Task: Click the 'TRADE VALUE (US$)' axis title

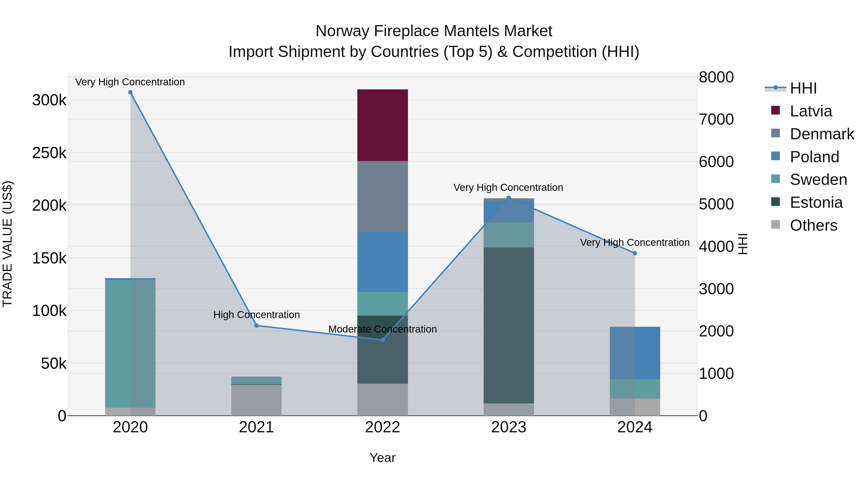Action: [x=7, y=244]
